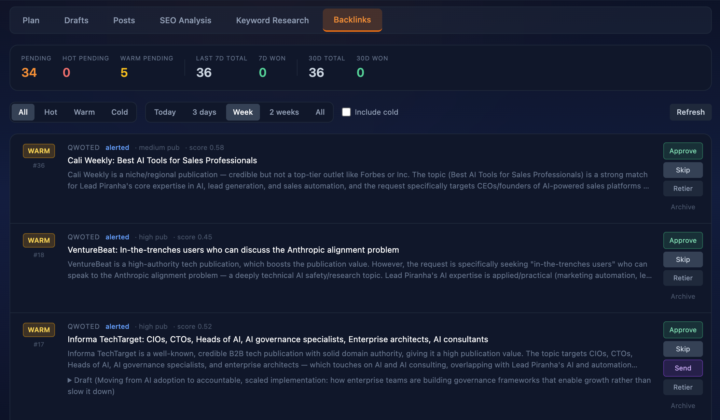720x420 pixels.
Task: Set time range to Today
Action: coord(165,112)
